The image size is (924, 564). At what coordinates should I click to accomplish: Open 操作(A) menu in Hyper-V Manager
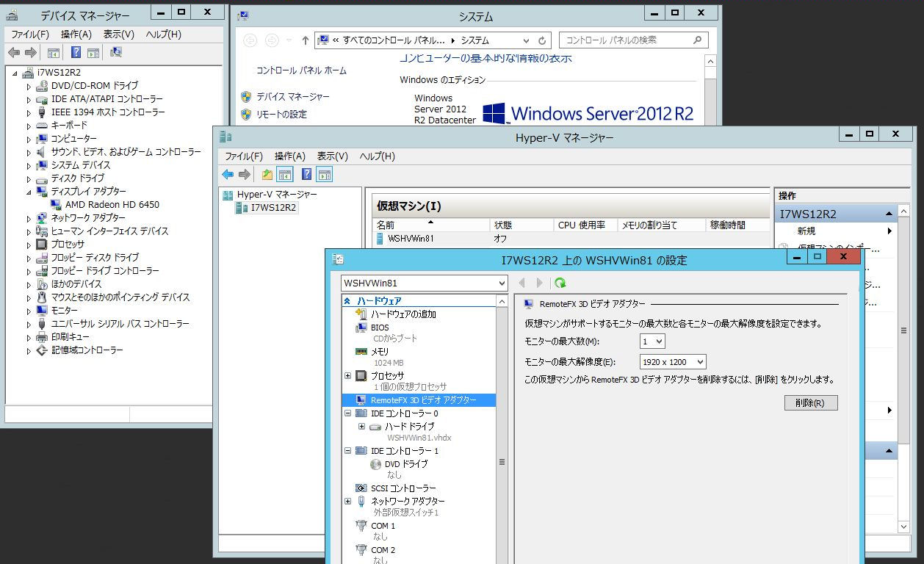click(x=290, y=156)
